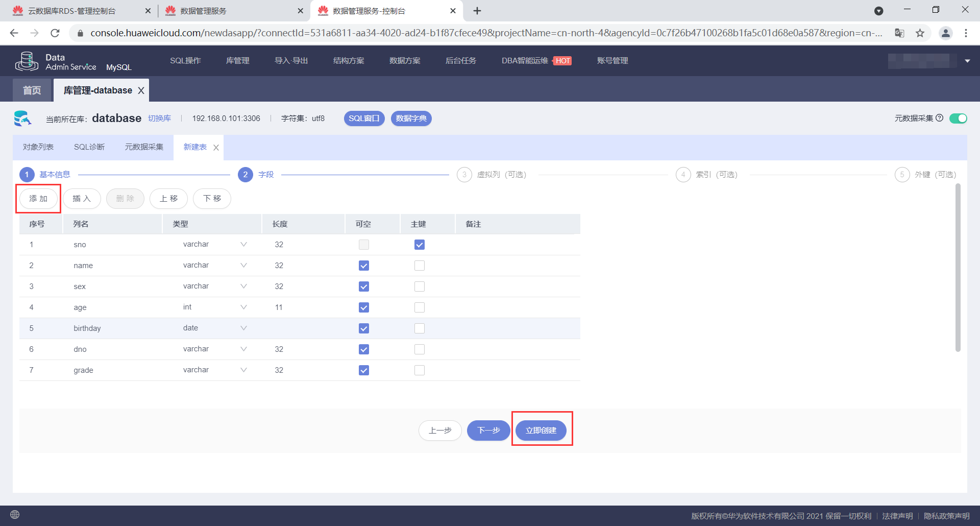The height and width of the screenshot is (526, 980).
Task: Uncheck primary key for sno
Action: (420, 245)
